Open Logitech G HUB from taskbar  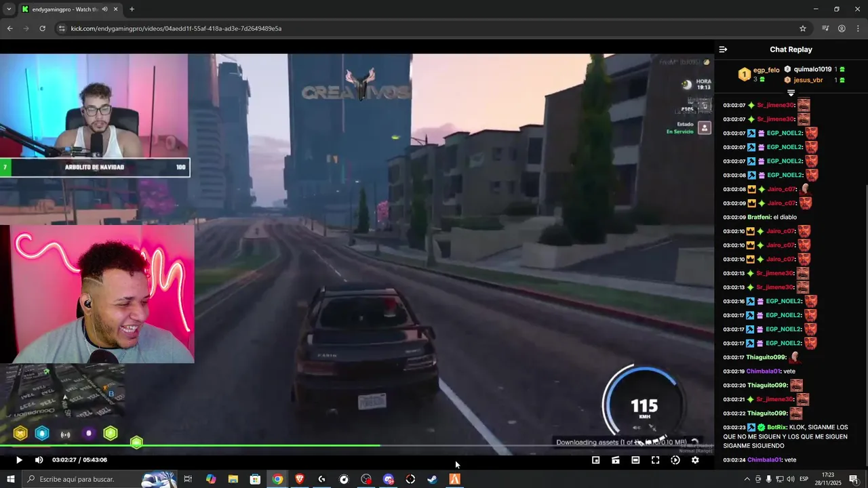pyautogui.click(x=321, y=479)
